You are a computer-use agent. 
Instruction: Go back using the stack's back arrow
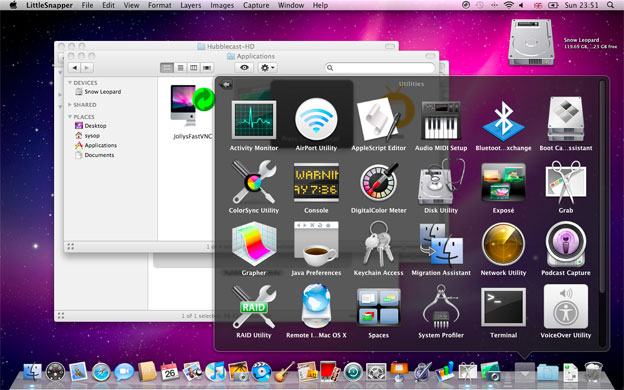(x=226, y=84)
